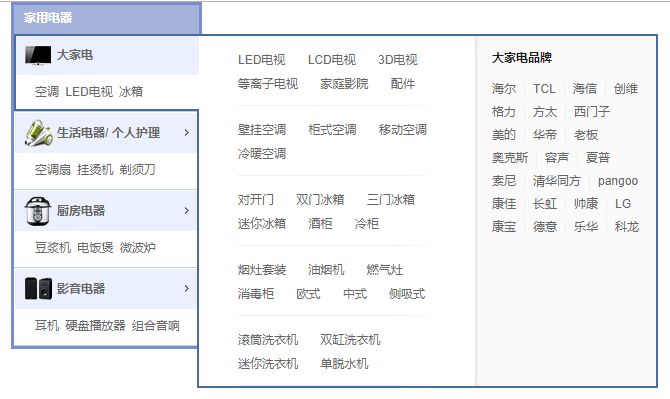This screenshot has width=670, height=399.
Task: Open the 消毒柜 link
Action: click(256, 294)
